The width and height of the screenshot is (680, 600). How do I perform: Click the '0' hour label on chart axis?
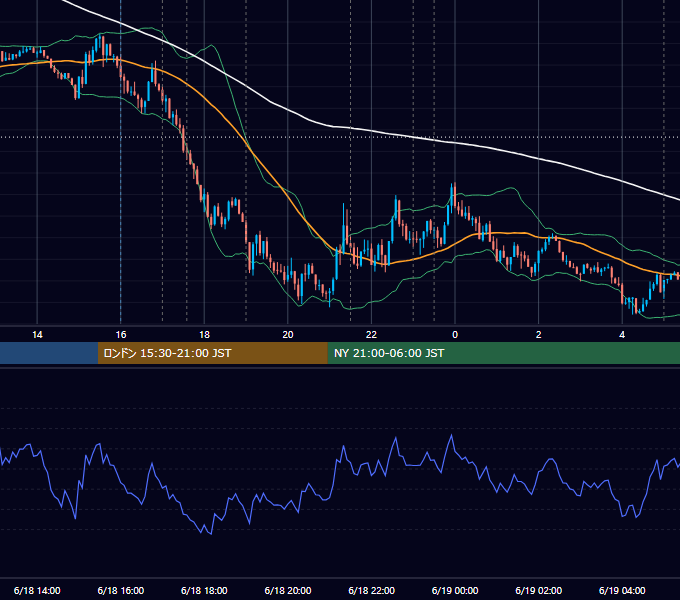click(455, 335)
